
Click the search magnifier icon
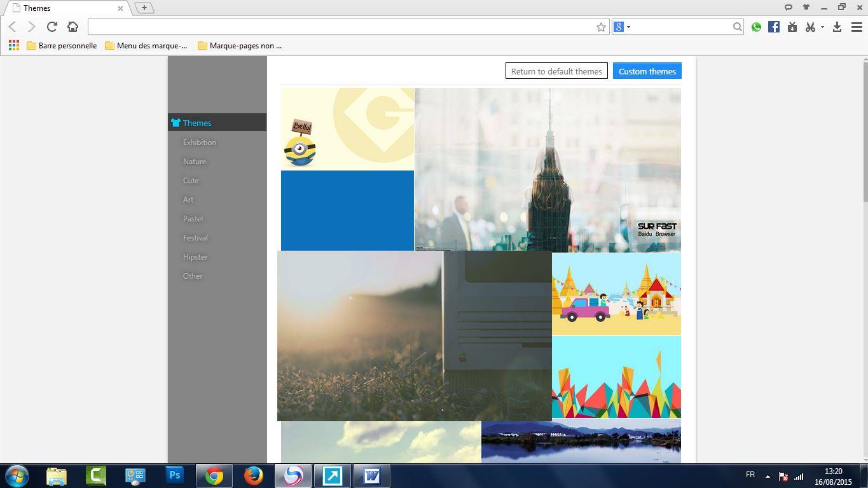pos(737,27)
